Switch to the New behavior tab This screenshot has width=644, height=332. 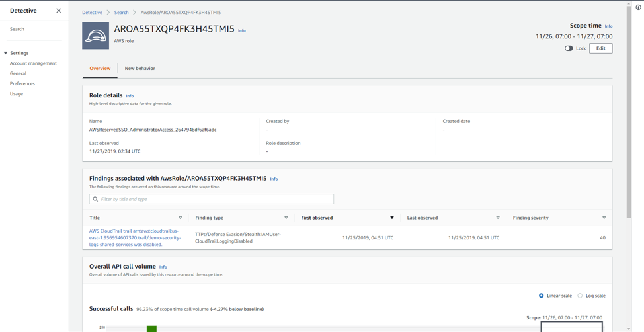pos(140,69)
